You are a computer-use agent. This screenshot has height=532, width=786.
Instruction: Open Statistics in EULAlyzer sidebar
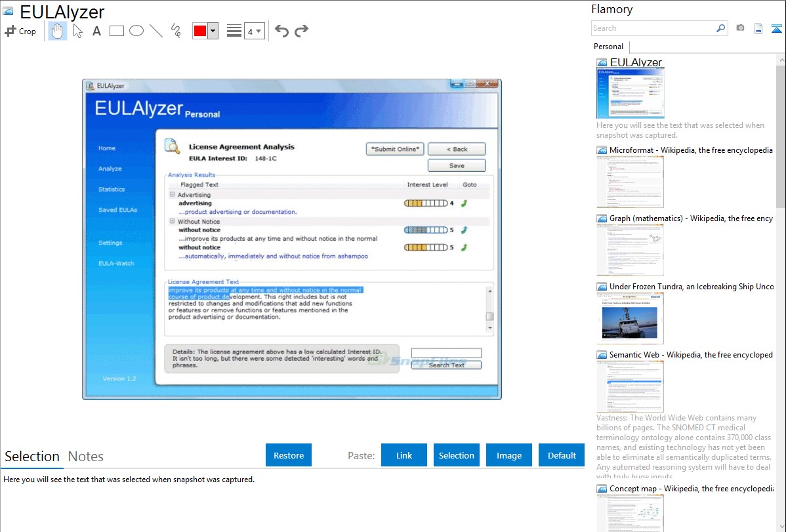112,189
